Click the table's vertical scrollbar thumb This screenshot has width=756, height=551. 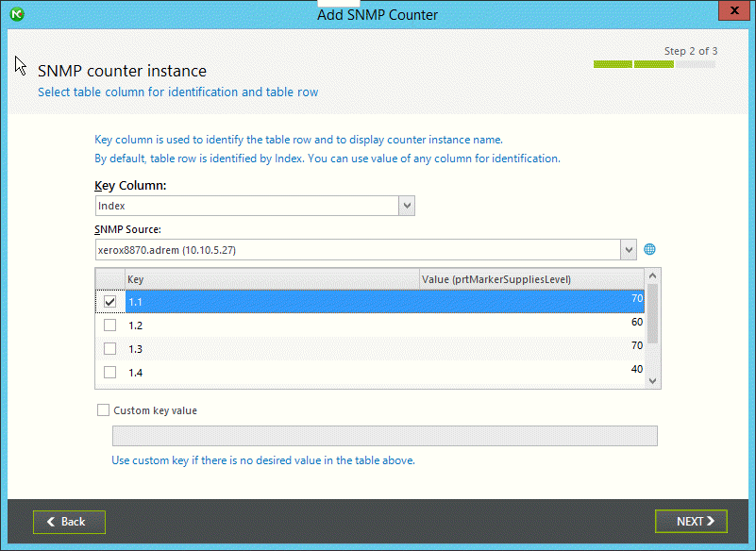[x=653, y=313]
